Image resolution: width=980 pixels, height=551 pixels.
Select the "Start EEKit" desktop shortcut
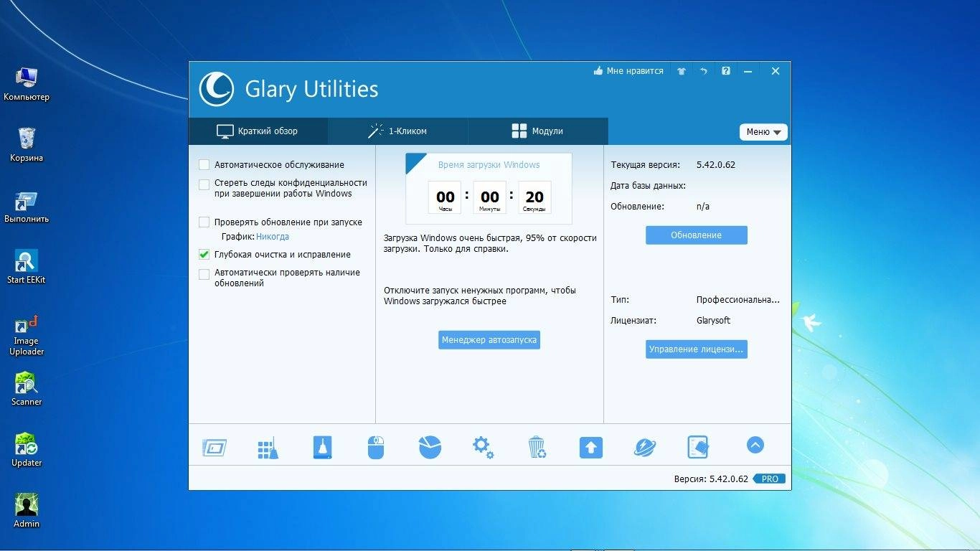pos(27,267)
